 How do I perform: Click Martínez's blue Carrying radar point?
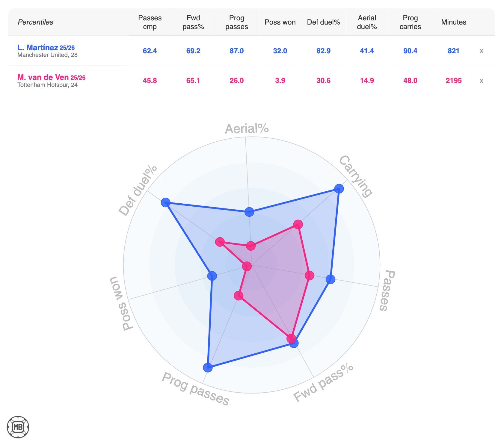[339, 189]
